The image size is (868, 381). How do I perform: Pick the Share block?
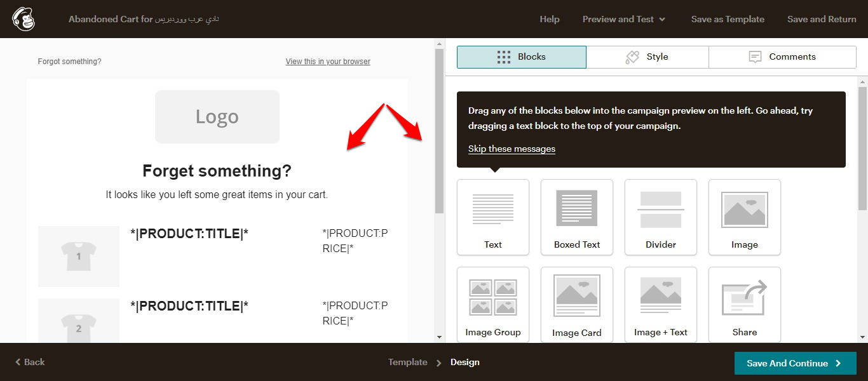745,305
